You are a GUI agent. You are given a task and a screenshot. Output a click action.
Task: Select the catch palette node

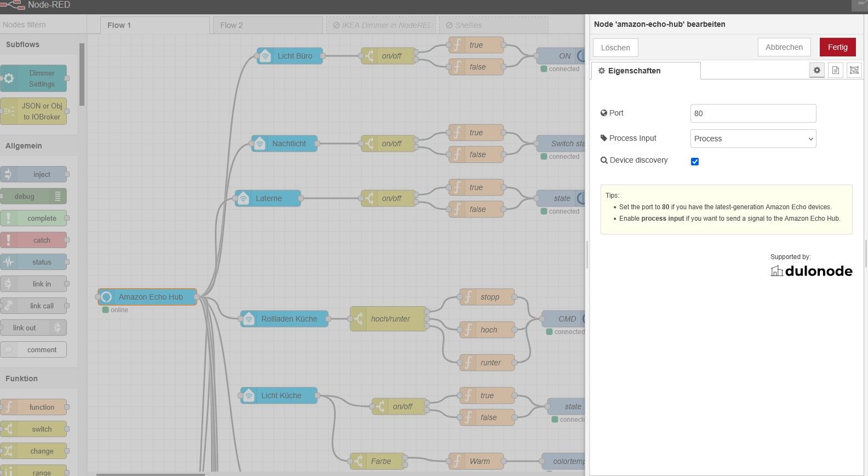pyautogui.click(x=34, y=240)
